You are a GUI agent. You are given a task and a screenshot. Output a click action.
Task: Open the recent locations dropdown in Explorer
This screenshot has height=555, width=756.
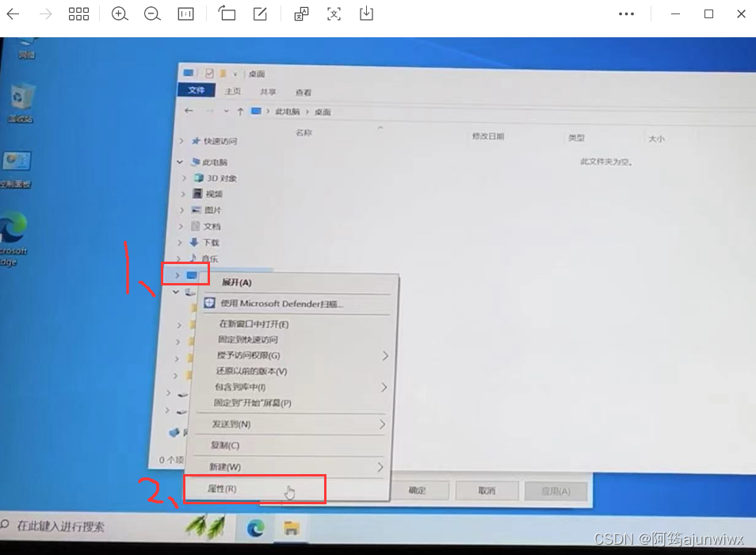(226, 111)
